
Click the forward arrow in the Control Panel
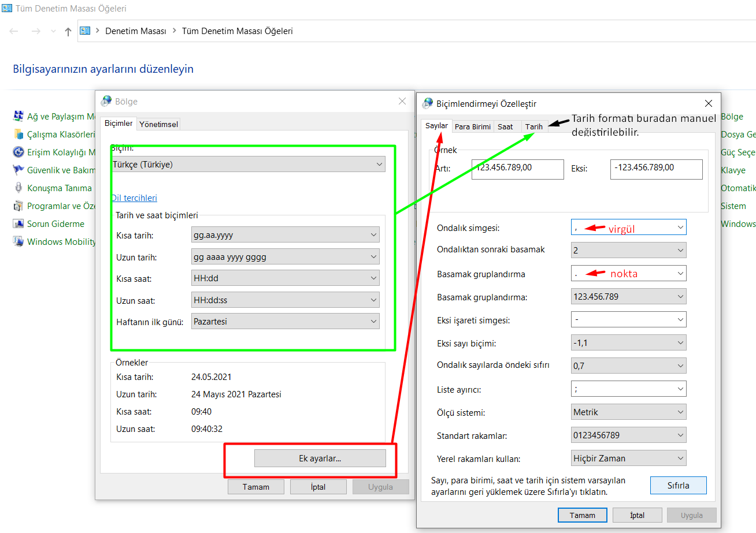(36, 31)
